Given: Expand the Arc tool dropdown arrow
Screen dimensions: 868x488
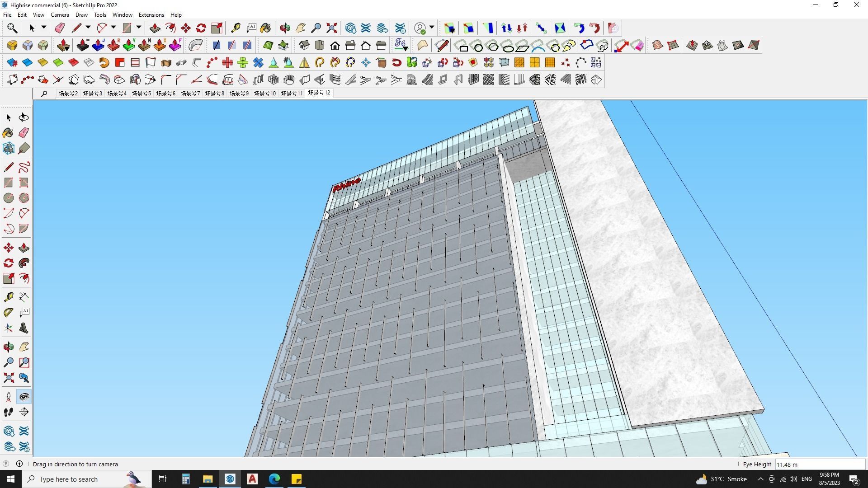Looking at the screenshot, I should click(x=113, y=28).
